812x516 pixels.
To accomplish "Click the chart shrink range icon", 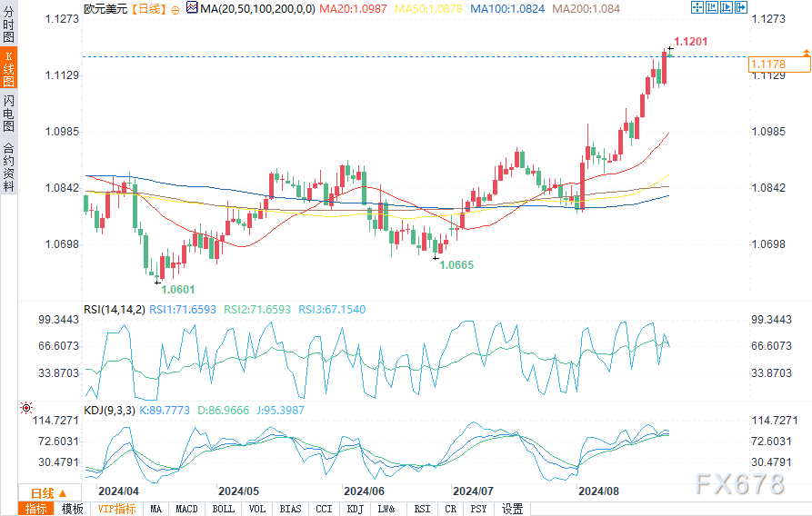I will click(x=712, y=7).
